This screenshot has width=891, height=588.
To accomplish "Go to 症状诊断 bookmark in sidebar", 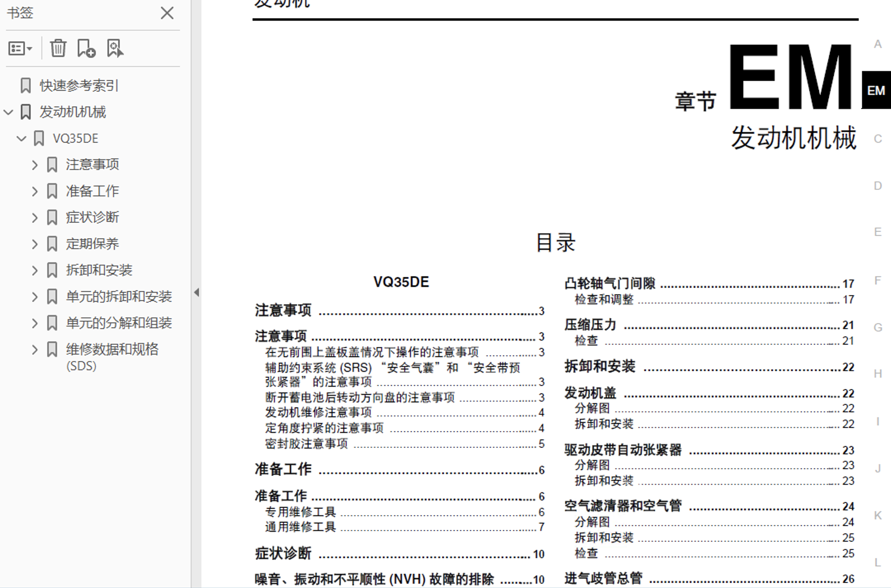I will (92, 218).
